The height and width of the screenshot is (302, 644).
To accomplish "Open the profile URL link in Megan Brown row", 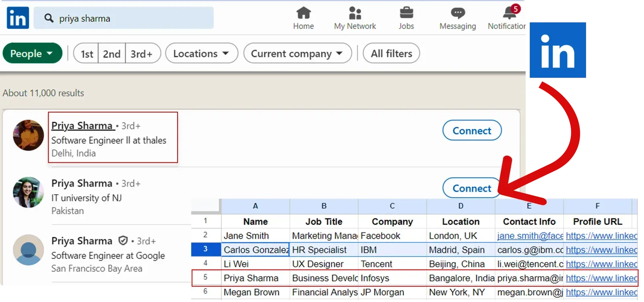I will pos(601,292).
